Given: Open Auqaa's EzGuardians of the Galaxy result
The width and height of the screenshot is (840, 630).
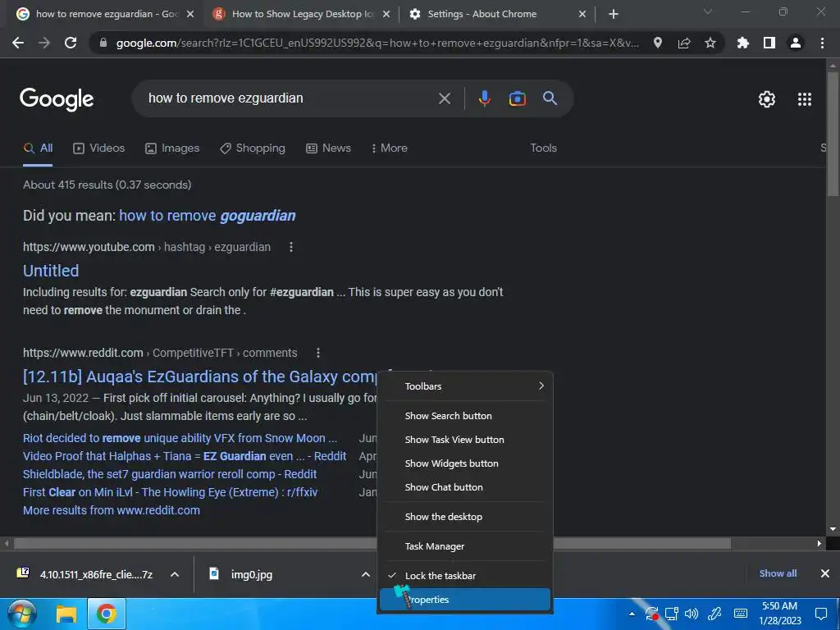Looking at the screenshot, I should [199, 377].
